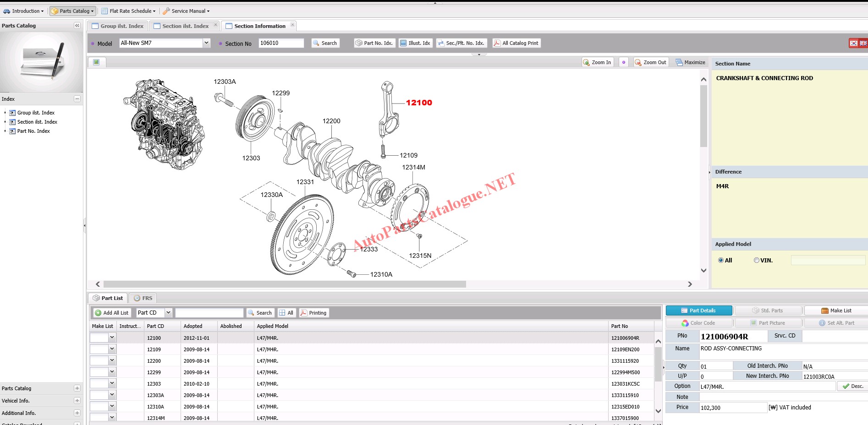Click the horizontal scrollbar under the diagram
Viewport: 868px width, 425px height.
(x=284, y=284)
